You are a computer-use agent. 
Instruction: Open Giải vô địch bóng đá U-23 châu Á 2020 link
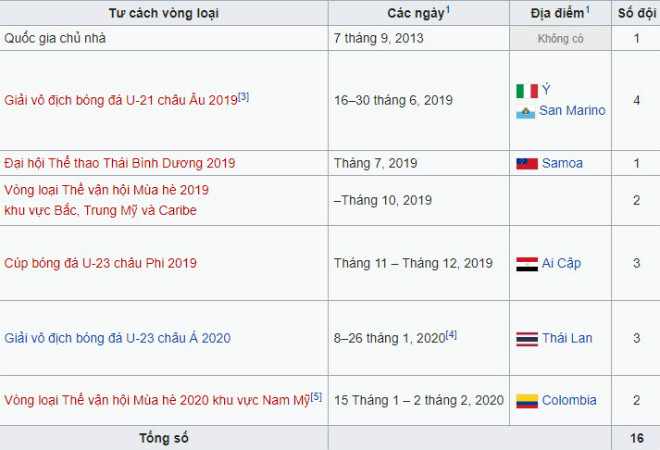coord(117,338)
